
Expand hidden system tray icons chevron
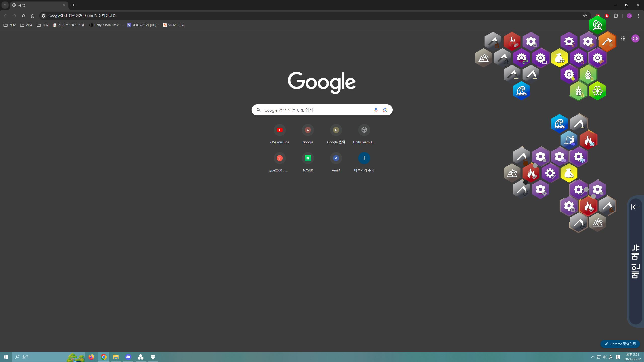(593, 357)
